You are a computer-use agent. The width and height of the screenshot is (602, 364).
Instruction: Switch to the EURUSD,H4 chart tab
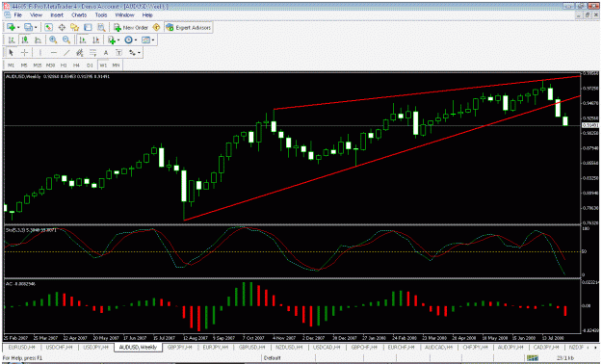click(21, 347)
